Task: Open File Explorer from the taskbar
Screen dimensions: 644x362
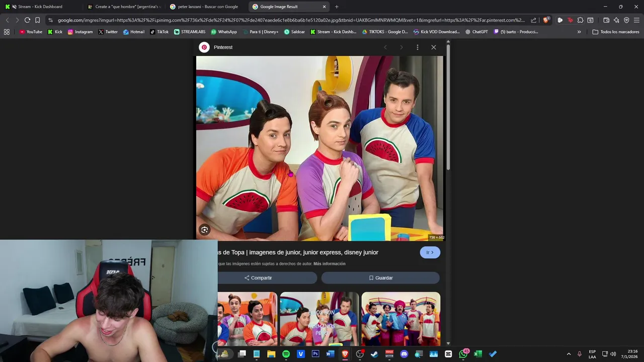Action: 271,354
